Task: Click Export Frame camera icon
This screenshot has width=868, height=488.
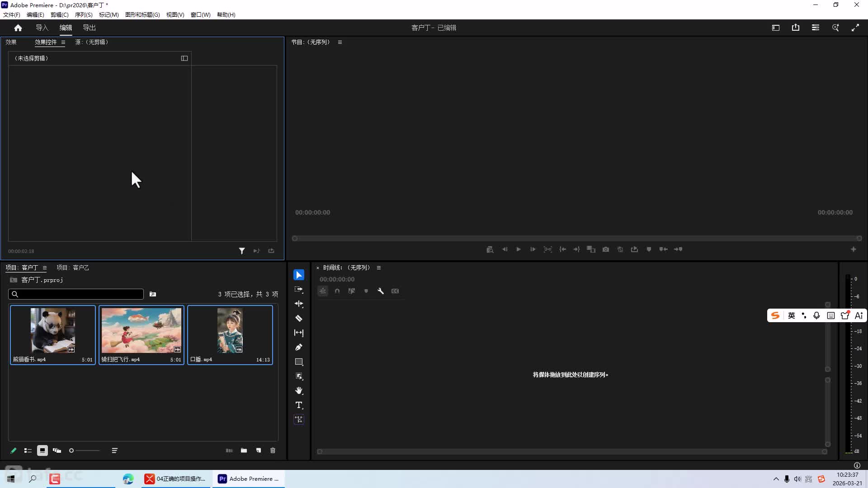Action: [x=606, y=249]
